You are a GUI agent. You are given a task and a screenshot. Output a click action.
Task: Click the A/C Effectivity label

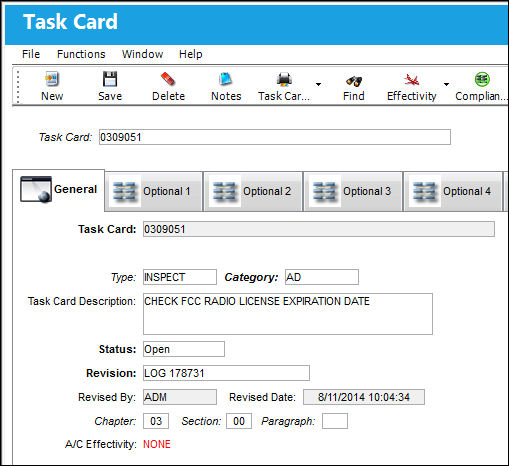[x=101, y=444]
